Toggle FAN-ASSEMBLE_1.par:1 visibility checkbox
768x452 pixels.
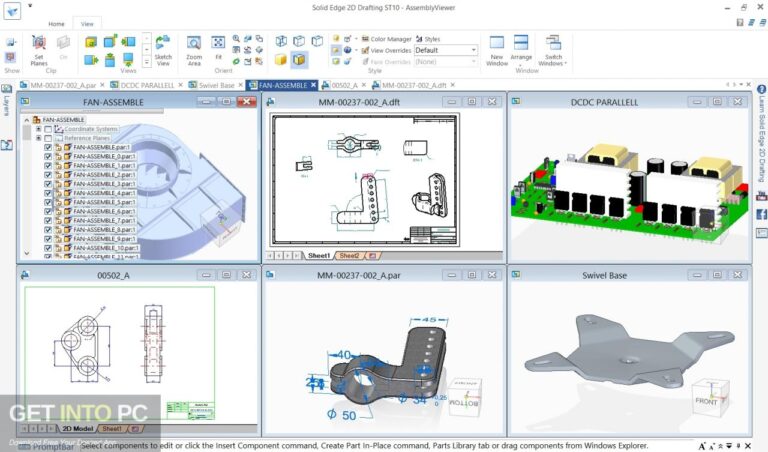tap(48, 166)
